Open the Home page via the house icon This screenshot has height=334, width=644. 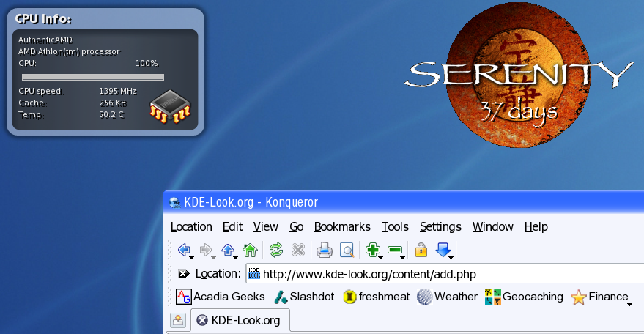[x=250, y=249]
